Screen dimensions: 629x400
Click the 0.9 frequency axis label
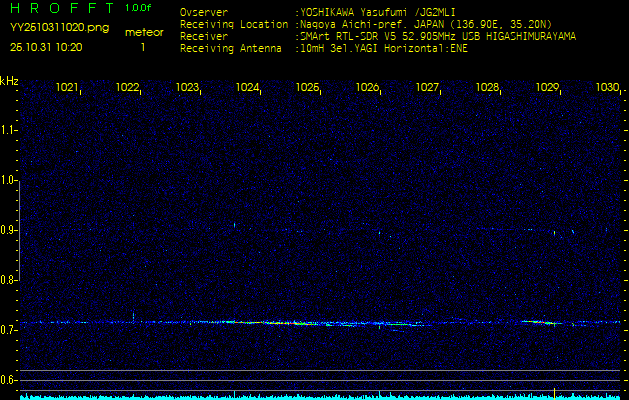pos(9,230)
